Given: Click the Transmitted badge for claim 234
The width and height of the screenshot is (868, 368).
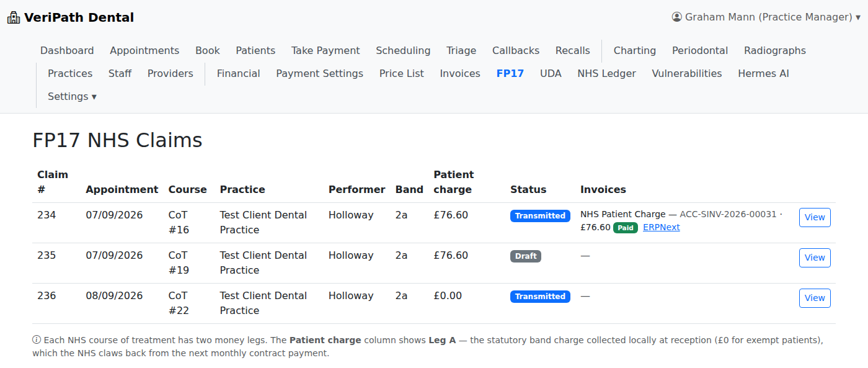Looking at the screenshot, I should [x=540, y=216].
